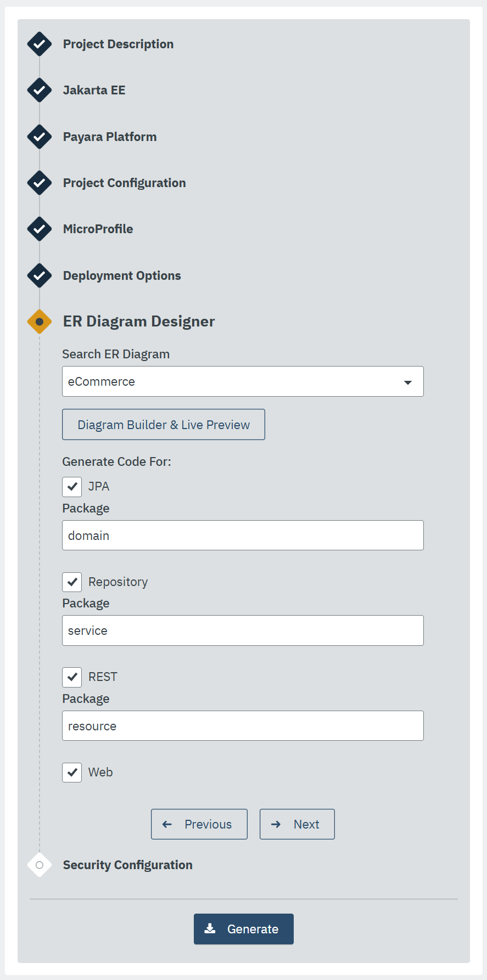
Task: Disable the REST code generation checkbox
Action: pyautogui.click(x=72, y=677)
